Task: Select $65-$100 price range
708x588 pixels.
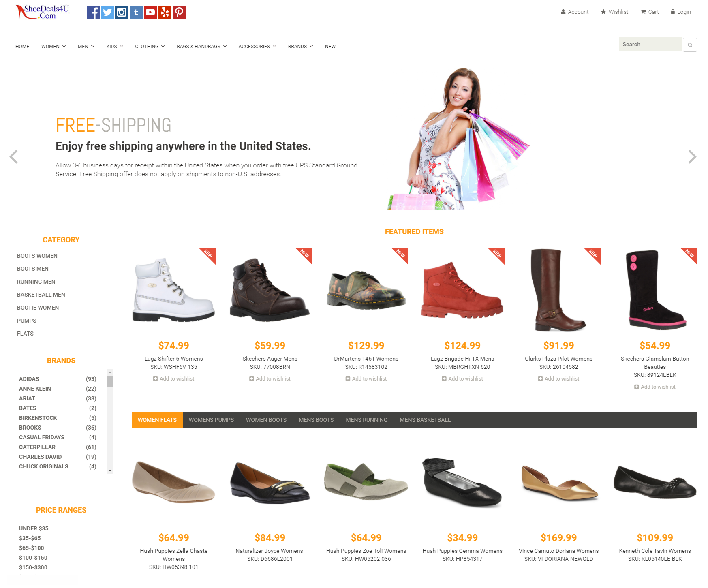Action: tap(32, 548)
